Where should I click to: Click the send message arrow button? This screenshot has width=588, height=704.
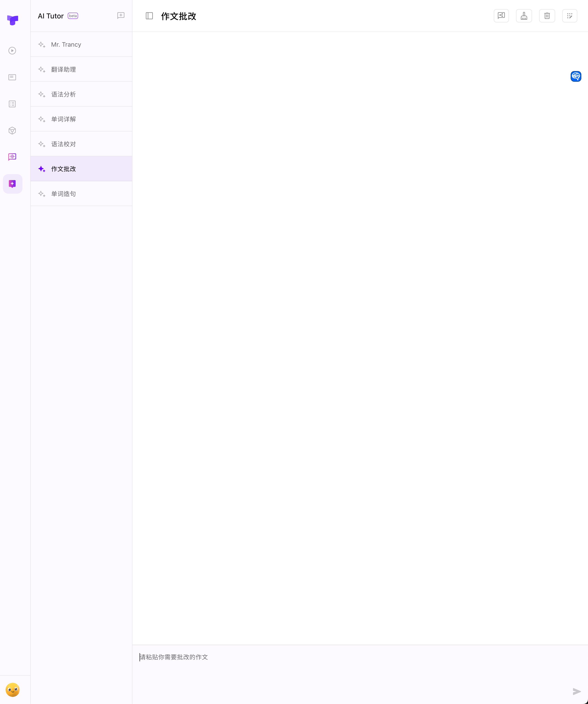pyautogui.click(x=577, y=691)
